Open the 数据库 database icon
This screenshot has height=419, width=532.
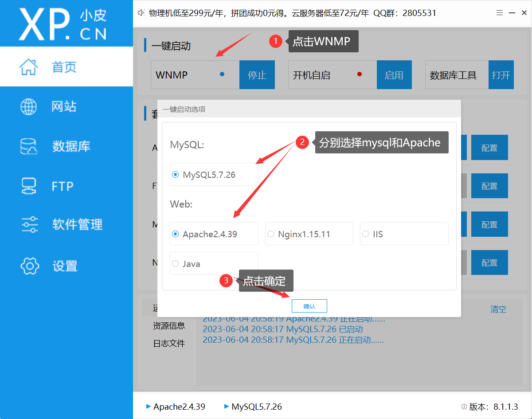(x=29, y=146)
